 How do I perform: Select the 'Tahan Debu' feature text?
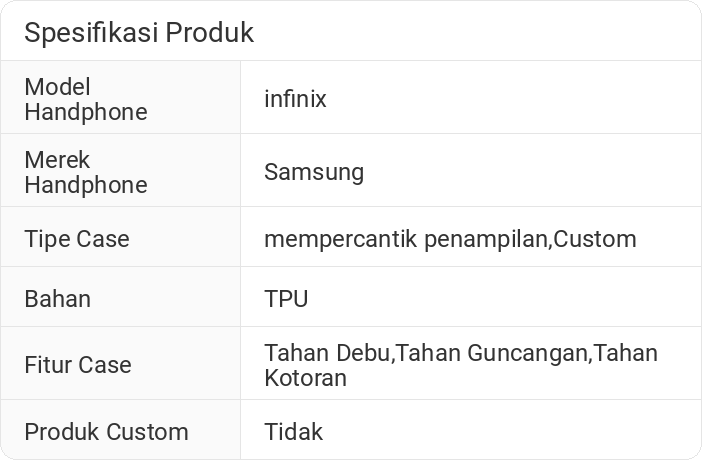[x=327, y=353]
